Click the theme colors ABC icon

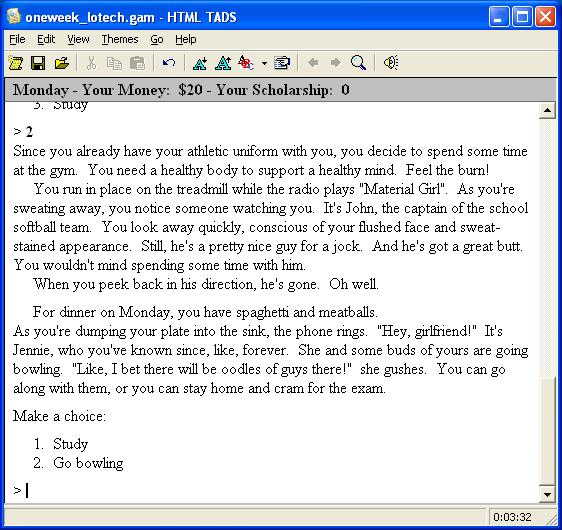pos(246,63)
